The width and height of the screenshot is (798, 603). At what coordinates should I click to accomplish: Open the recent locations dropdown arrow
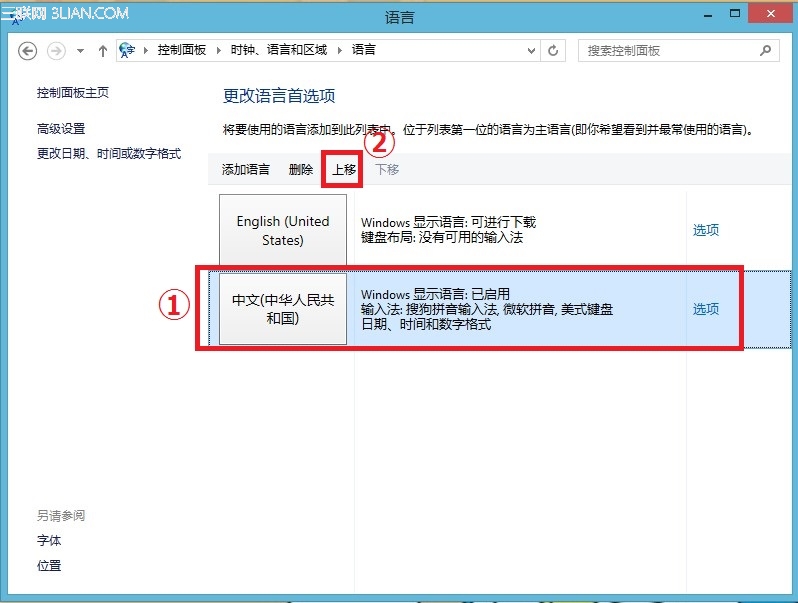(80, 51)
